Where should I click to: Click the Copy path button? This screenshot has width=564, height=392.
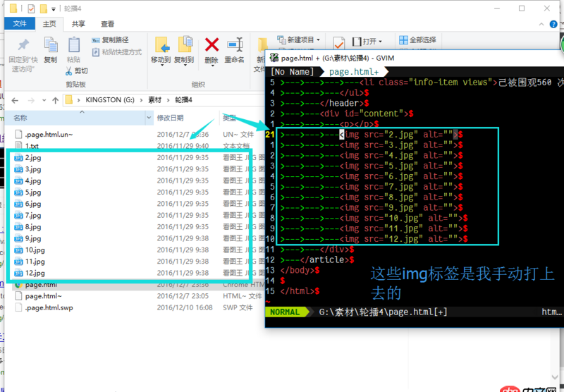(110, 40)
